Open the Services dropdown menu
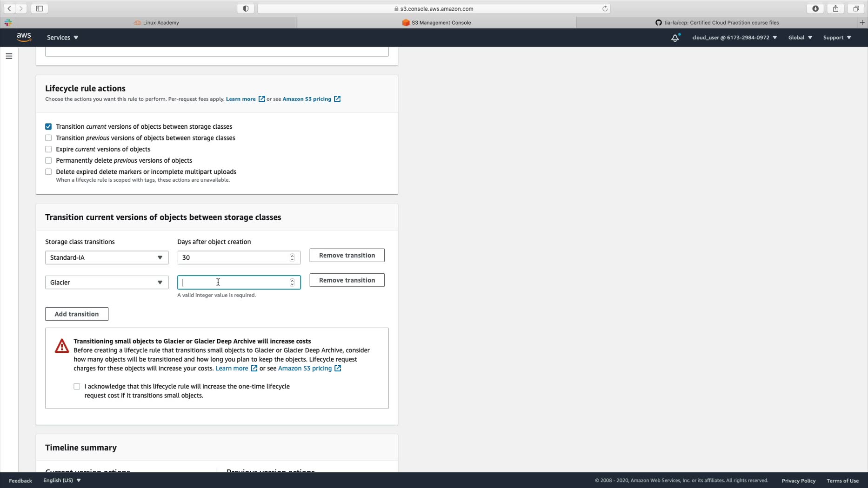This screenshot has height=488, width=868. click(x=62, y=38)
